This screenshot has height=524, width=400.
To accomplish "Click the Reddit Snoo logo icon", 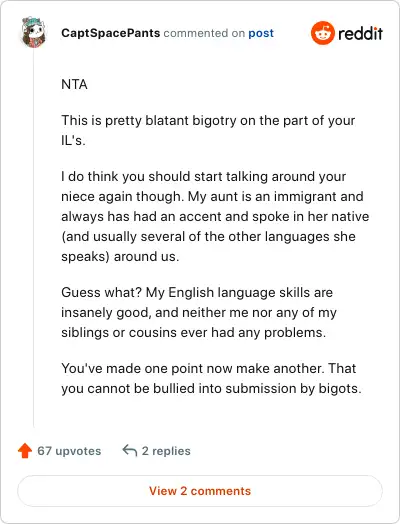I will [322, 33].
